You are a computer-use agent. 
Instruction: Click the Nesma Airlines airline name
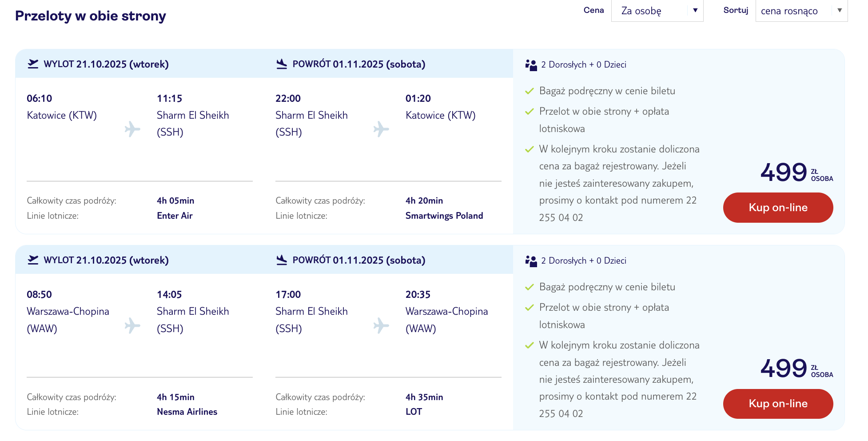(187, 412)
